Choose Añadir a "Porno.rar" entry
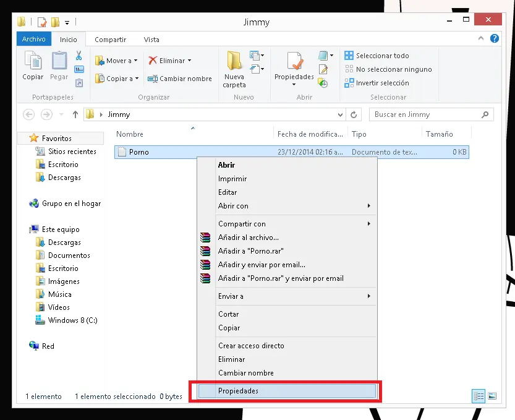Viewport: 515px width, 420px height. click(287, 251)
